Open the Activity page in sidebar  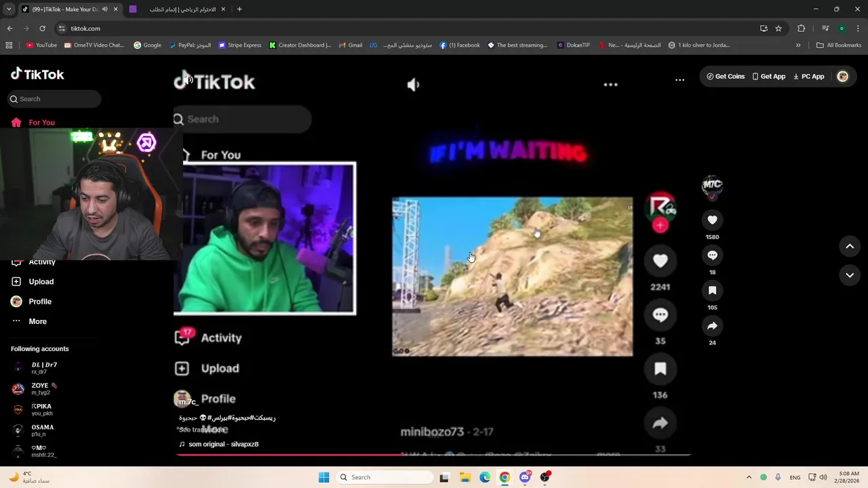33,262
